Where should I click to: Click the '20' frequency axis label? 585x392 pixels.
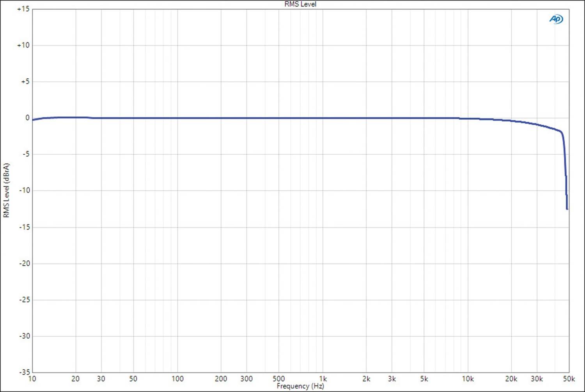pyautogui.click(x=76, y=379)
